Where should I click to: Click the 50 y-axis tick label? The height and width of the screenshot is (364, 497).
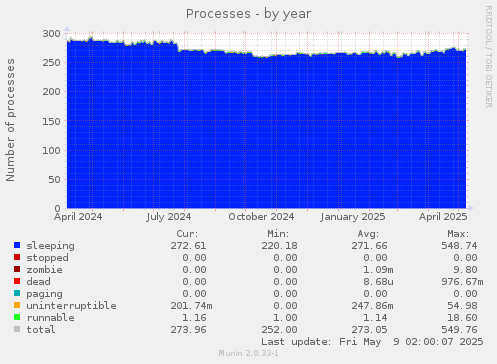(x=55, y=179)
